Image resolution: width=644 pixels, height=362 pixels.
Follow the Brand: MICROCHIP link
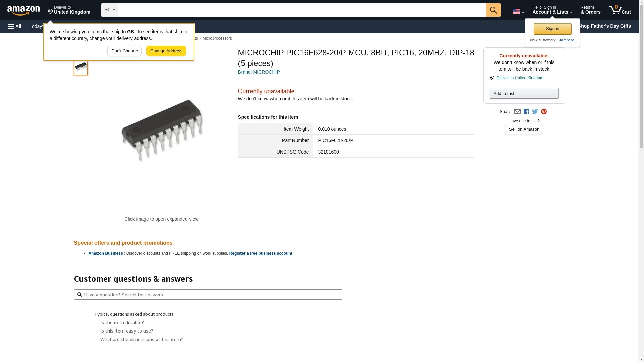259,72
